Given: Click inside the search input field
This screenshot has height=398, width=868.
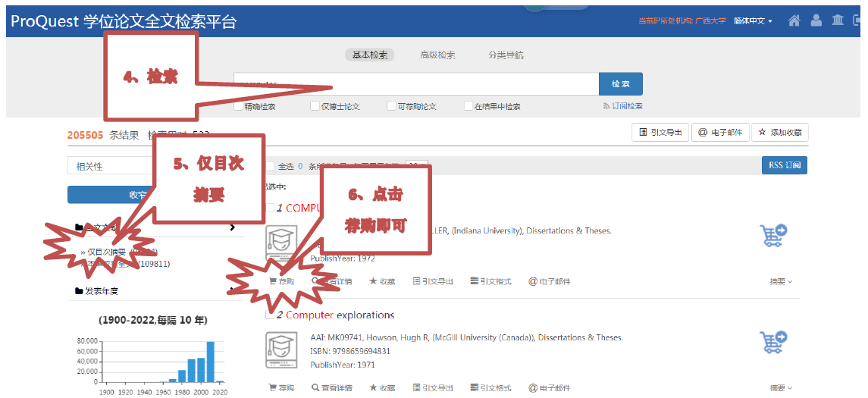Looking at the screenshot, I should coord(415,83).
